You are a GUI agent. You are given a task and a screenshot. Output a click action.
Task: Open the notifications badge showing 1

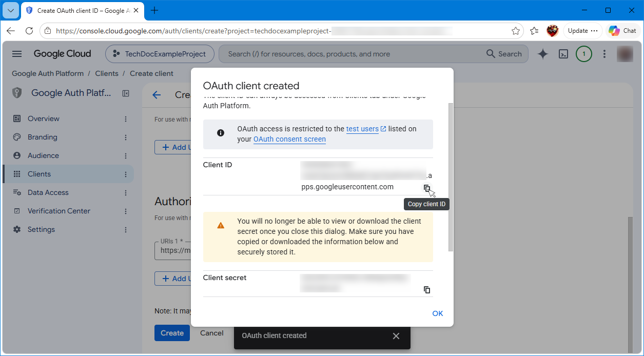[584, 54]
